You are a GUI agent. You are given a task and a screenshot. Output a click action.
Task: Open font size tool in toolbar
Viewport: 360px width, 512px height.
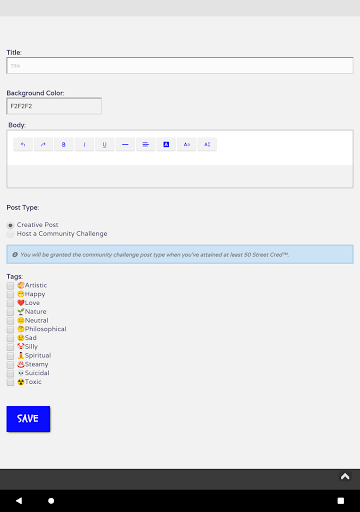(x=187, y=144)
